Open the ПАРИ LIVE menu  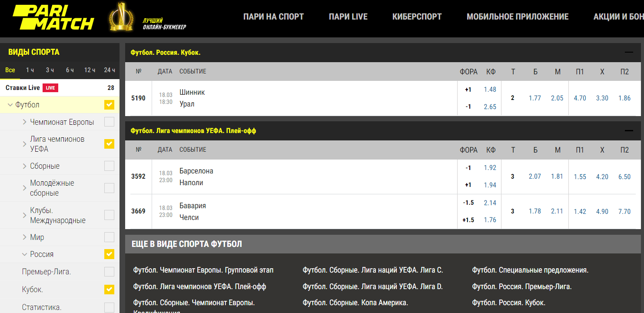[348, 17]
